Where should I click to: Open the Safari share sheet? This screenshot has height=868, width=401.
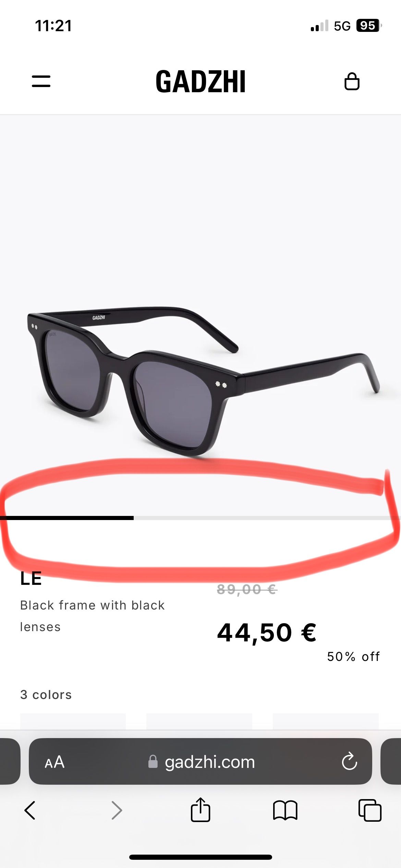[x=200, y=809]
